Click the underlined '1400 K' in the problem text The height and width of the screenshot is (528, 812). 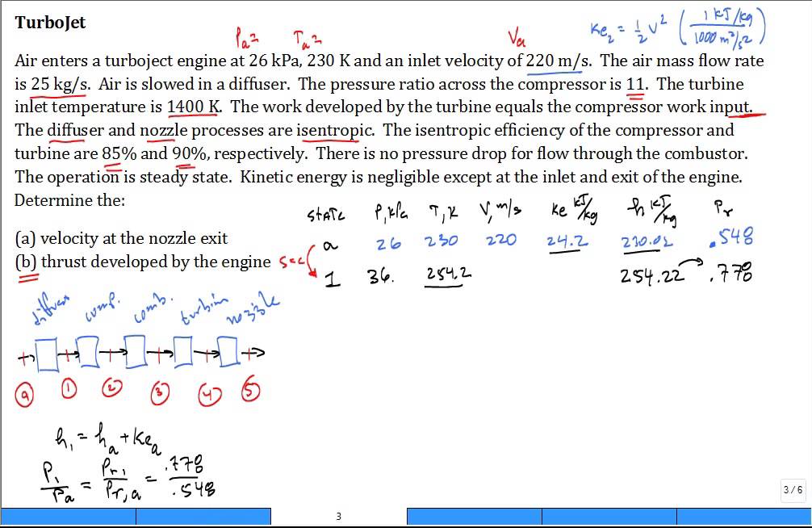coord(195,107)
